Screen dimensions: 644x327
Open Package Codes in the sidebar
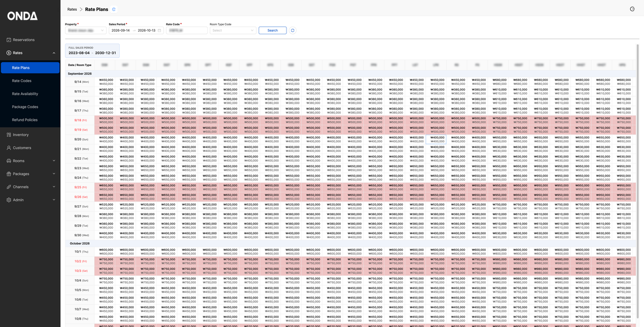point(25,107)
